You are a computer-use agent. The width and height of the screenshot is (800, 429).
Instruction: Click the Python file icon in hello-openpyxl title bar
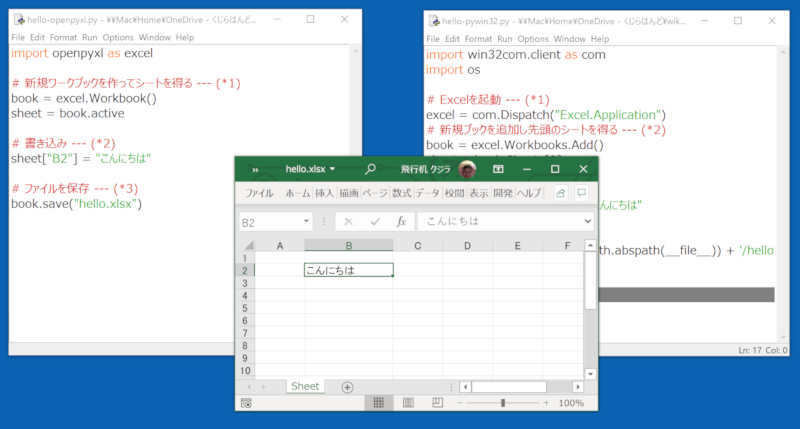19,20
